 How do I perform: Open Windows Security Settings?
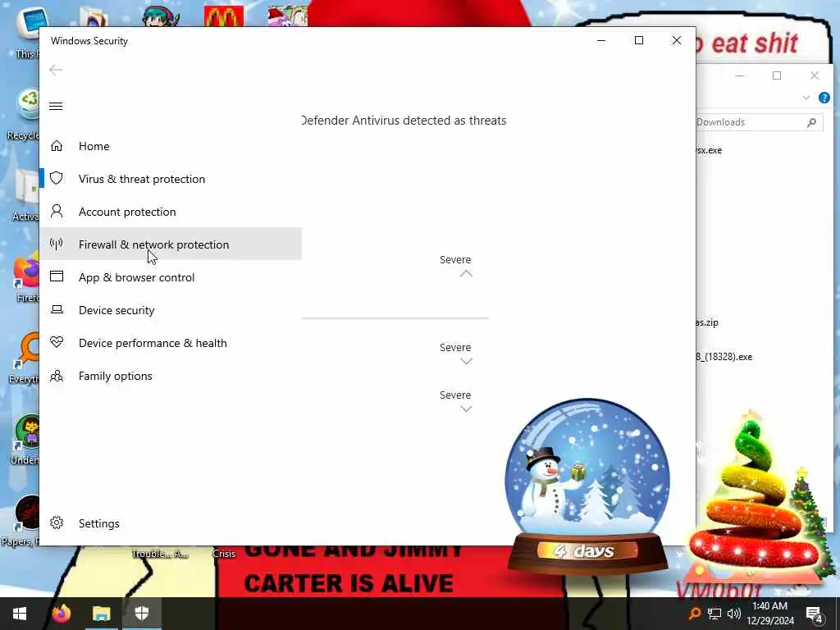[x=171, y=523]
